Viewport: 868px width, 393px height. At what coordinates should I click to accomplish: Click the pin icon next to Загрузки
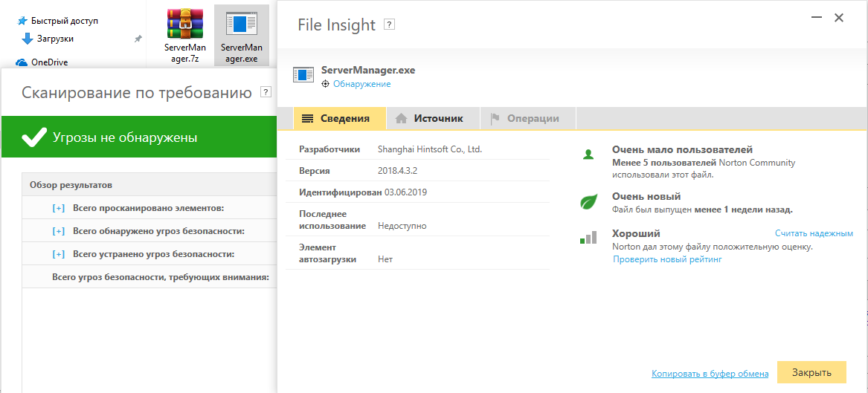tap(138, 39)
